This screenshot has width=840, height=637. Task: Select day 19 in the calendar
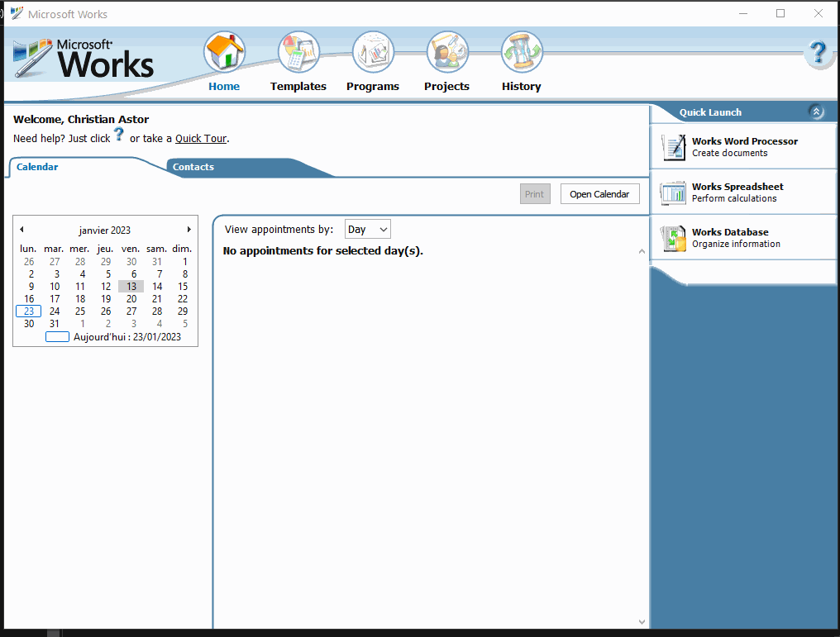click(x=106, y=299)
